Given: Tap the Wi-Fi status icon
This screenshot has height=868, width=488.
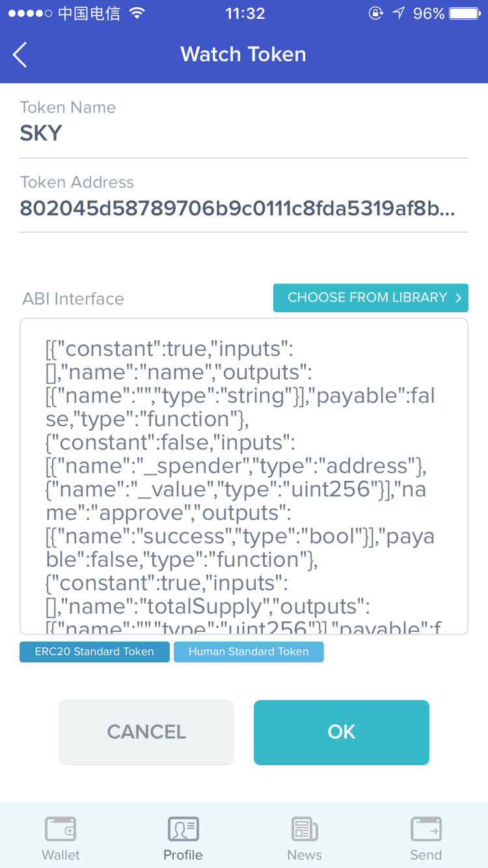Looking at the screenshot, I should [x=137, y=13].
